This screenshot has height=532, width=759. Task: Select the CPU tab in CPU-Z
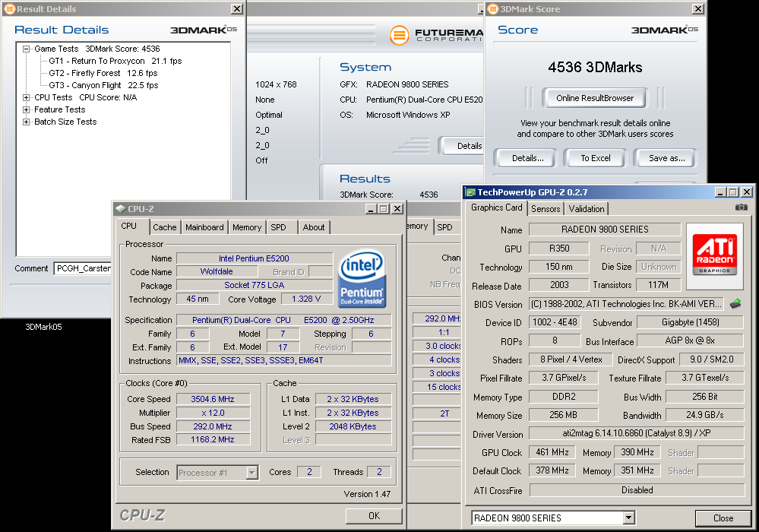coord(128,226)
